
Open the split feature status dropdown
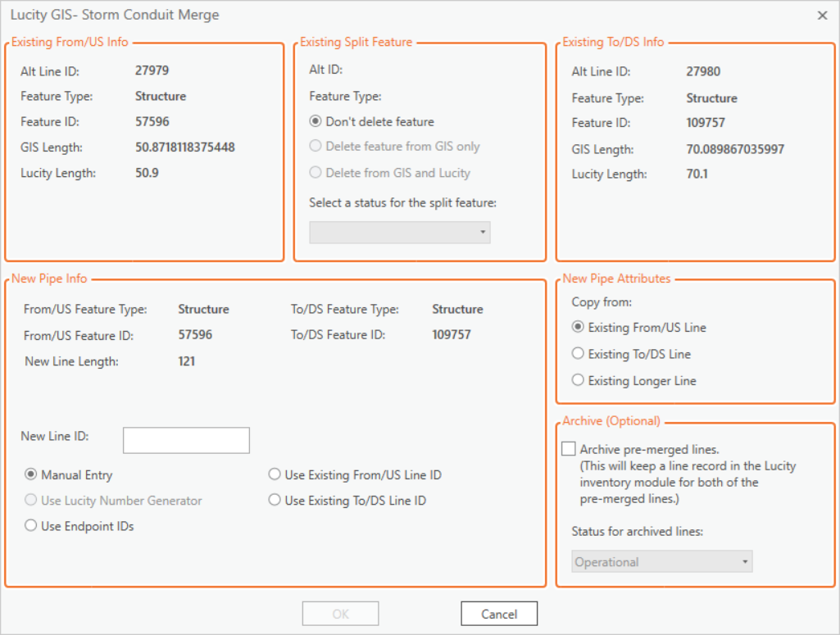(x=400, y=233)
